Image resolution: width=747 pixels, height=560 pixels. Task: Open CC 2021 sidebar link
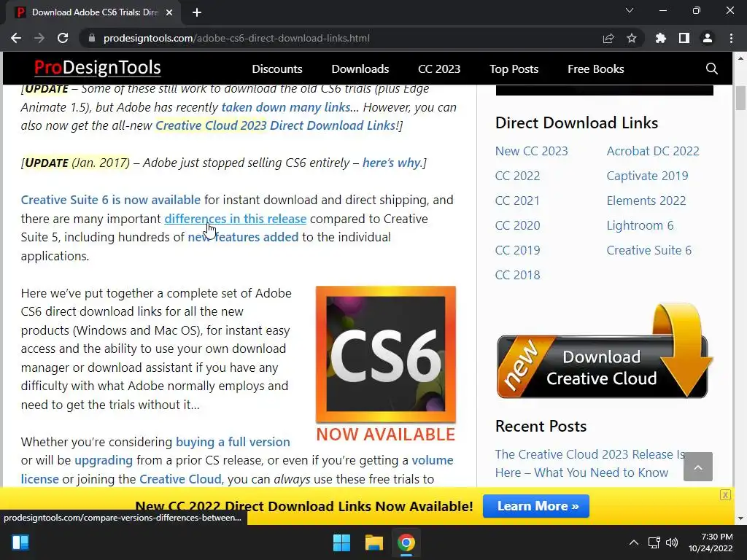[517, 201]
